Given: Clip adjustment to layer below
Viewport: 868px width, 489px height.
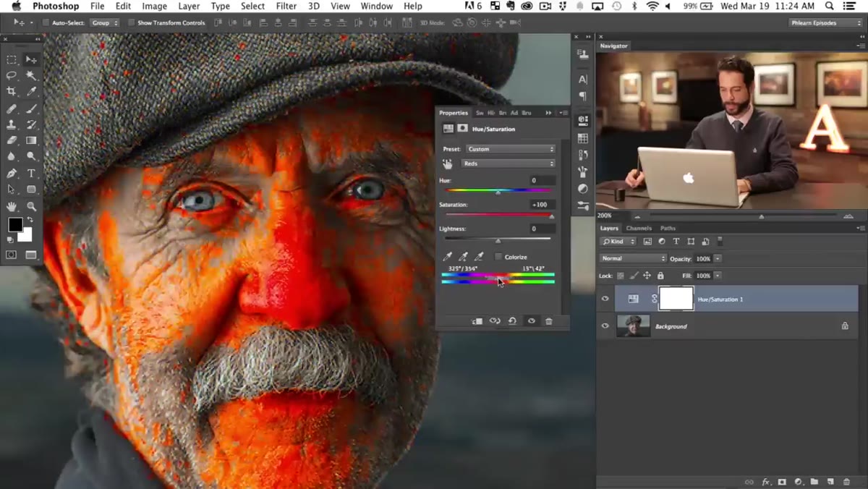Looking at the screenshot, I should pyautogui.click(x=477, y=321).
